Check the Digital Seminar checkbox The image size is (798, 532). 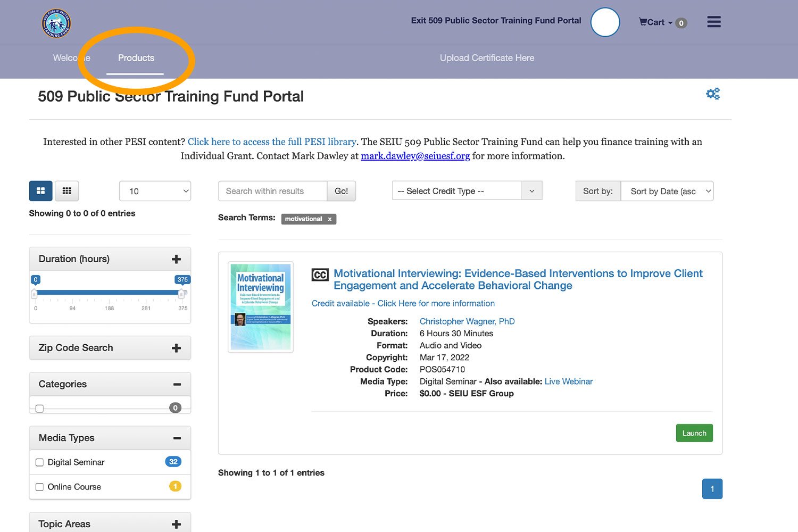(39, 462)
